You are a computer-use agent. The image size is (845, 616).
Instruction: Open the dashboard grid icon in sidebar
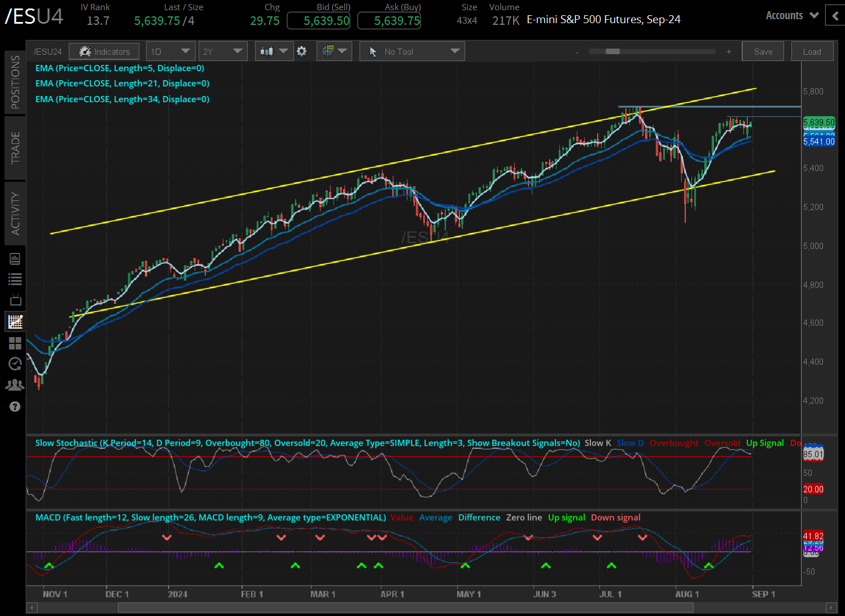(15, 343)
